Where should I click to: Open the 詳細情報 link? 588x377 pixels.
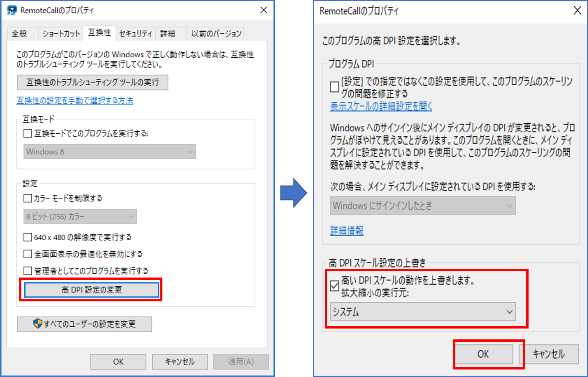pos(347,230)
